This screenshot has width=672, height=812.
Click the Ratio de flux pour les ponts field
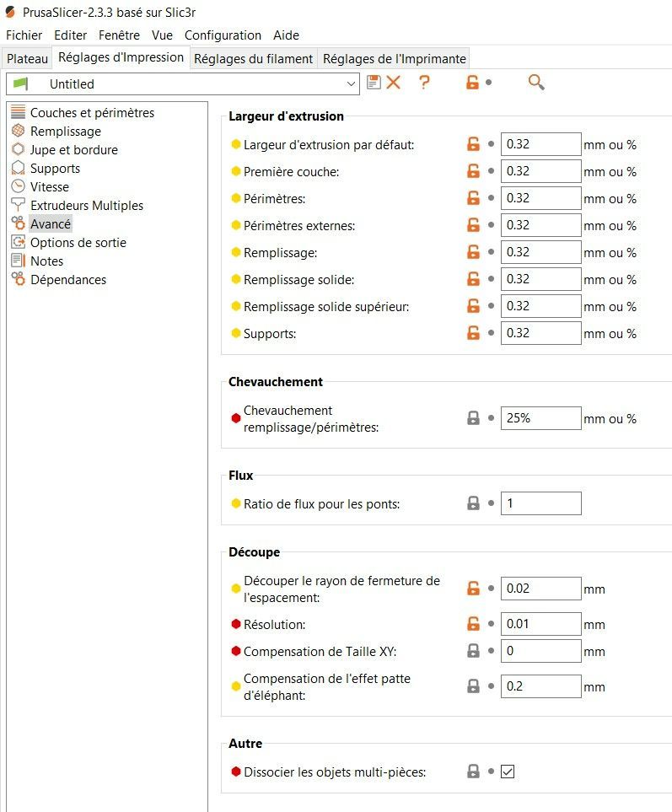[540, 503]
